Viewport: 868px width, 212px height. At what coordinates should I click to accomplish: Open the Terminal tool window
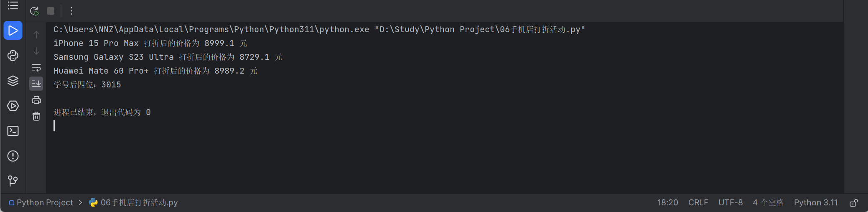pyautogui.click(x=13, y=131)
